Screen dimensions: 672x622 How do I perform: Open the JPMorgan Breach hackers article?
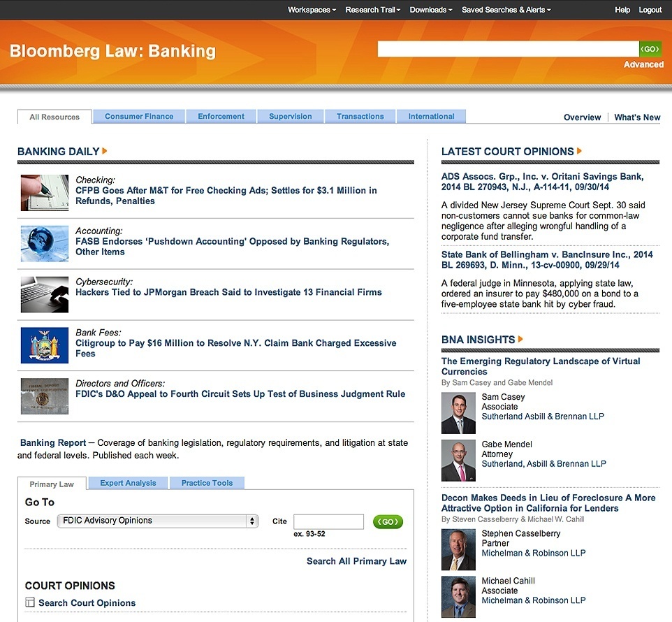coord(228,292)
